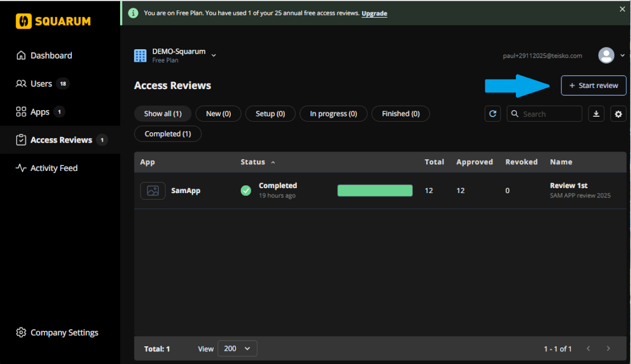The width and height of the screenshot is (631, 364).
Task: Click the green completion progress bar
Action: 375,190
